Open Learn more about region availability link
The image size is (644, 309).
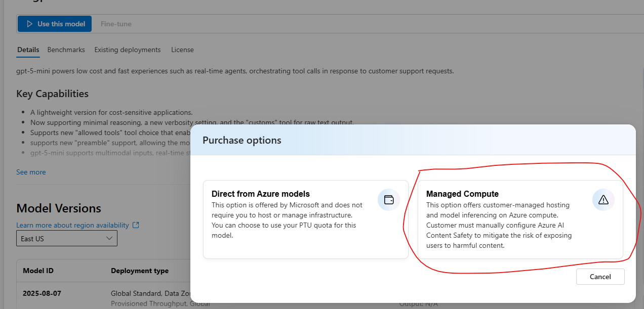click(x=72, y=225)
